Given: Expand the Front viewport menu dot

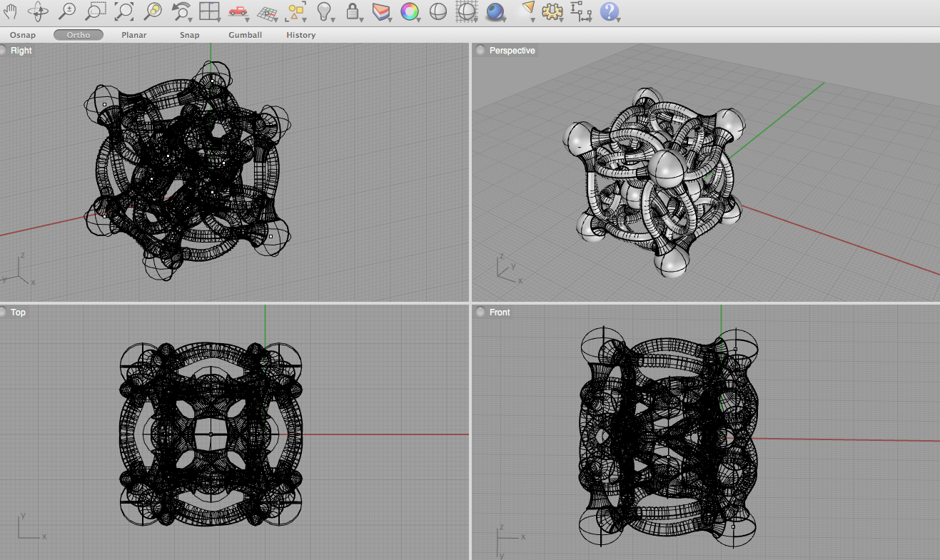Looking at the screenshot, I should tap(480, 312).
